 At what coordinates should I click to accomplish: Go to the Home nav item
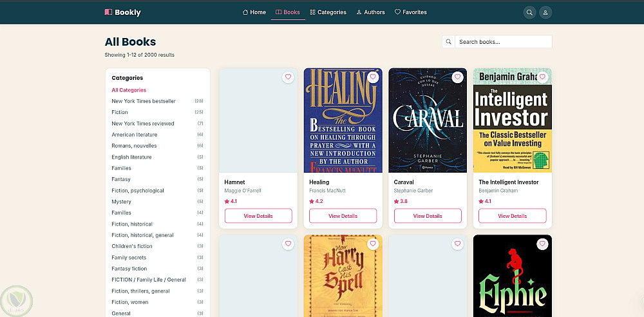[x=254, y=12]
